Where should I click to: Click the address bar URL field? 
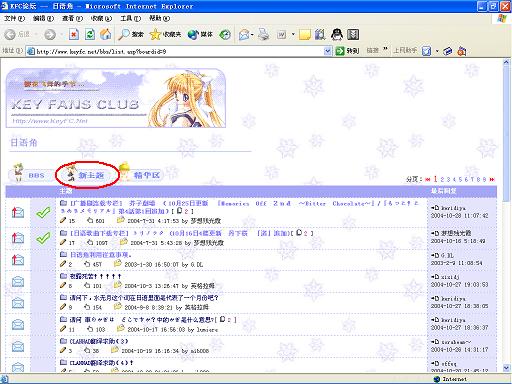[x=175, y=51]
